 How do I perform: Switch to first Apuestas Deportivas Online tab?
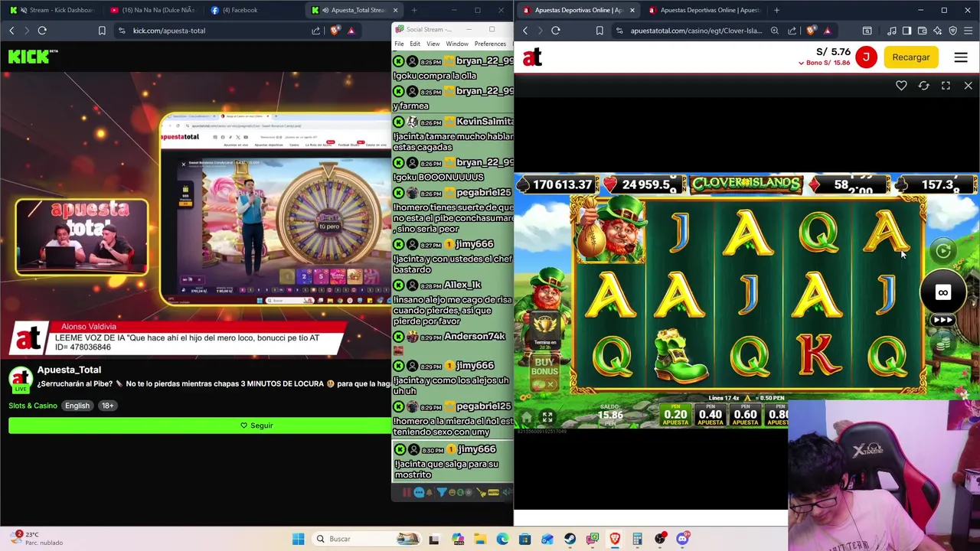click(578, 10)
